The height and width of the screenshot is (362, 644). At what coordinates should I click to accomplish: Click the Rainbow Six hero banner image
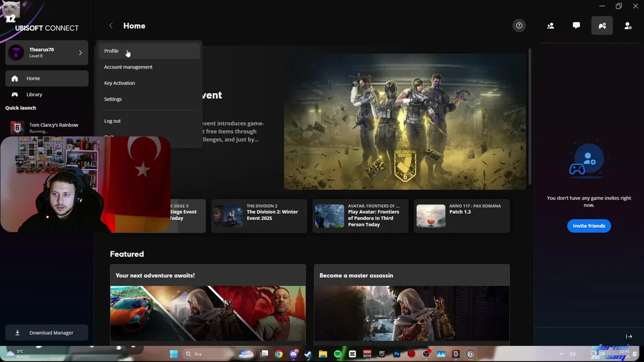click(405, 122)
